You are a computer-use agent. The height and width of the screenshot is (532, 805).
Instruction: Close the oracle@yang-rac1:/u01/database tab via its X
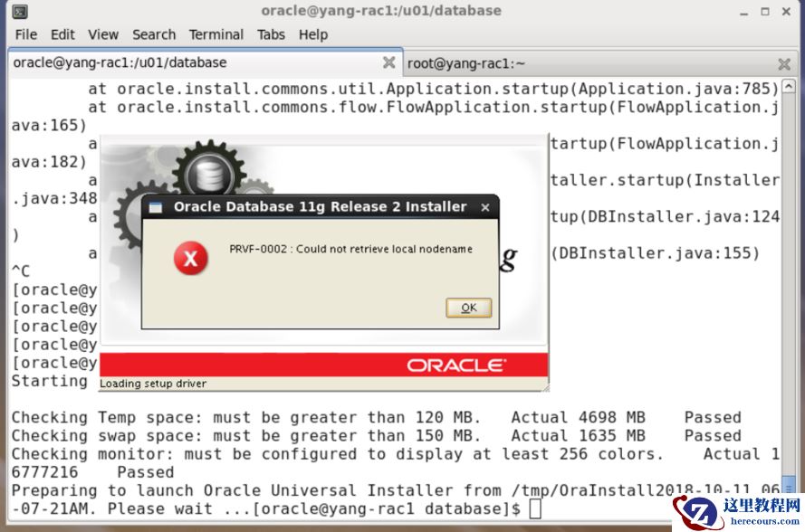tap(388, 63)
